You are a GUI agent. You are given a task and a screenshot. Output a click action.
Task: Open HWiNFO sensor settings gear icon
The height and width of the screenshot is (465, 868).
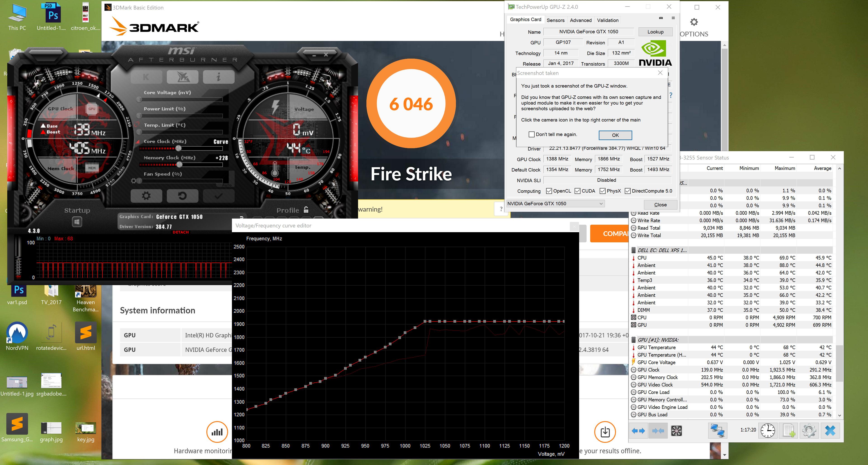click(x=809, y=431)
